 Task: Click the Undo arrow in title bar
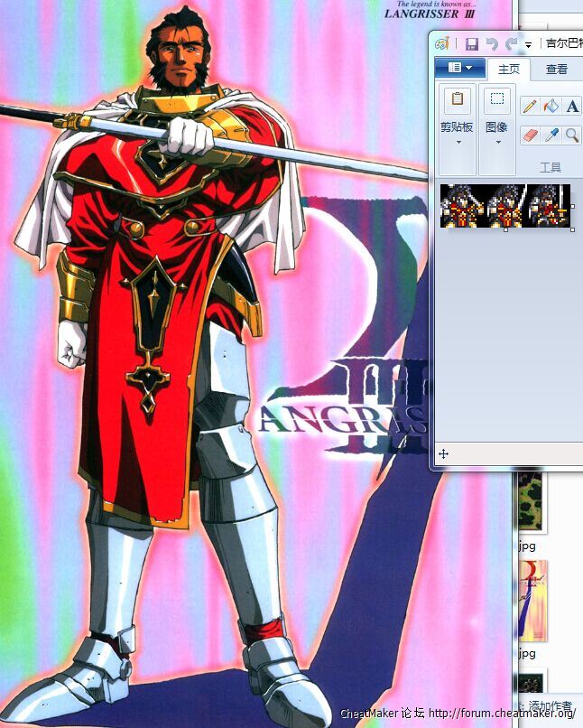pos(491,43)
